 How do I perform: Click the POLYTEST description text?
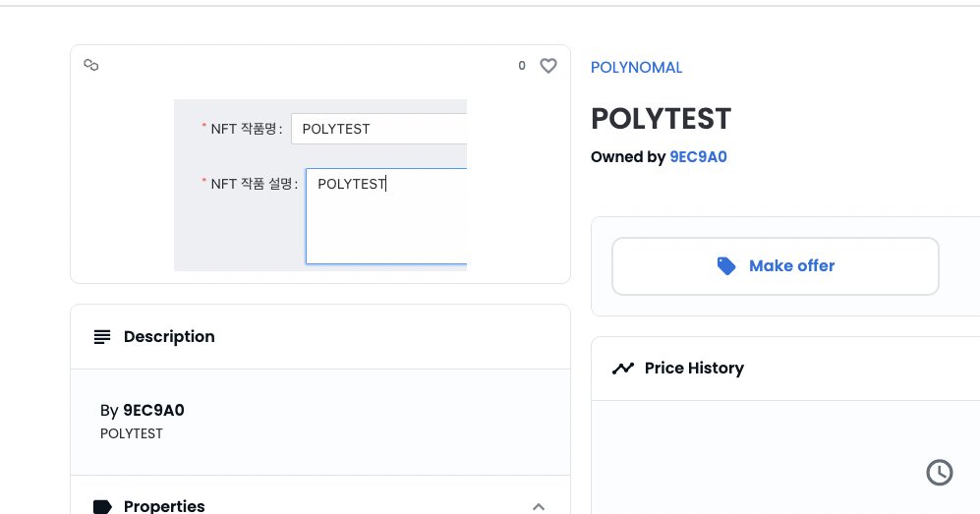pos(132,433)
